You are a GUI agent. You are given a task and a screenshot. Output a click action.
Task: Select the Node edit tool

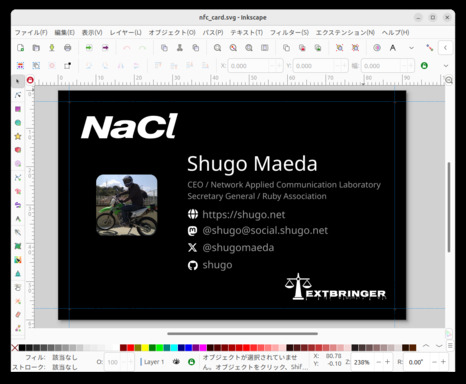(x=18, y=95)
